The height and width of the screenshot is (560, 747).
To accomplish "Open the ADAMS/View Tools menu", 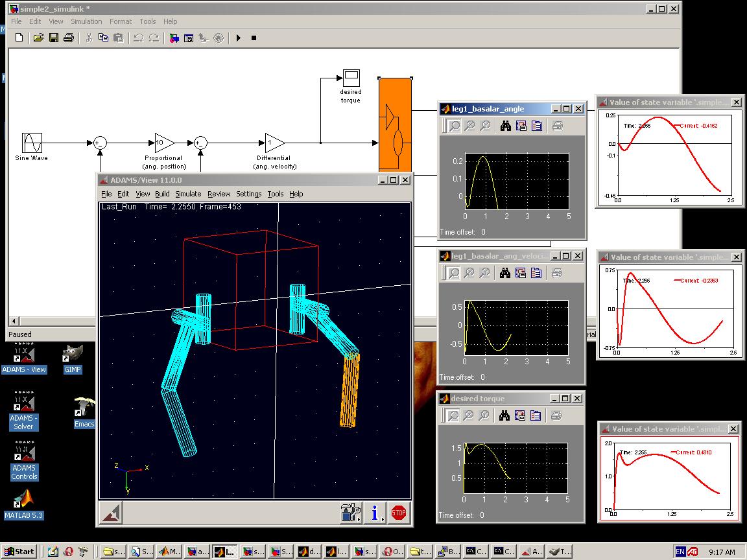I will click(276, 194).
